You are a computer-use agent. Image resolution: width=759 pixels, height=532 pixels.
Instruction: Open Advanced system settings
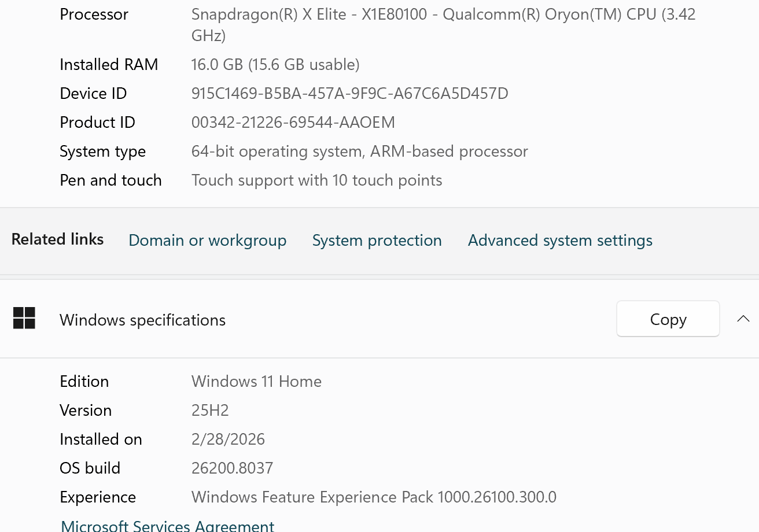559,240
